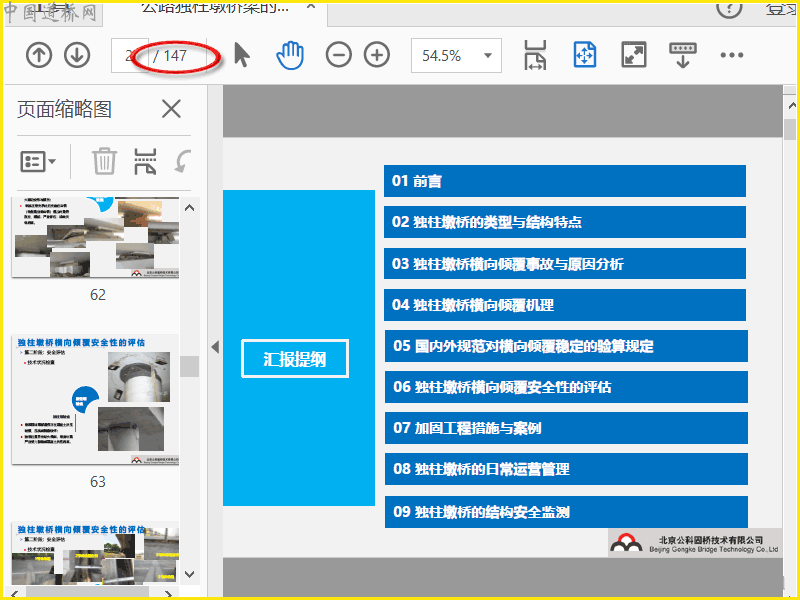Fit one full page to window
This screenshot has height=600, width=800.
[x=584, y=55]
